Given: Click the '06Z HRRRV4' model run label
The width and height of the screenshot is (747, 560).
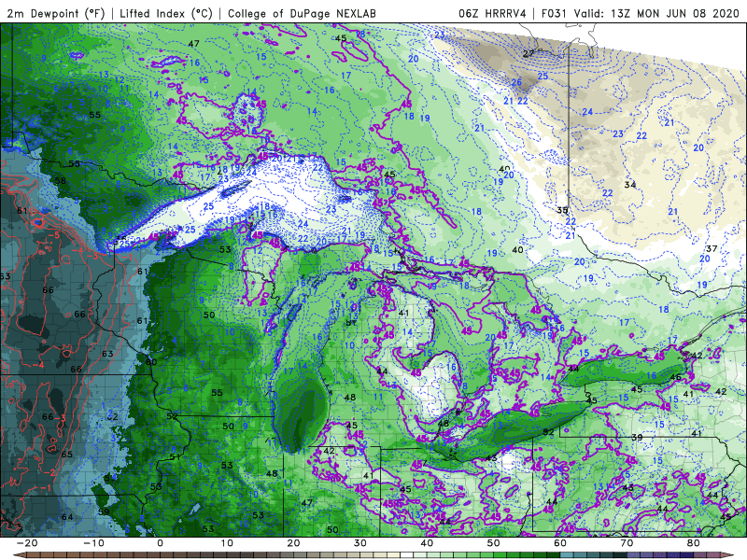Looking at the screenshot, I should 492,13.
